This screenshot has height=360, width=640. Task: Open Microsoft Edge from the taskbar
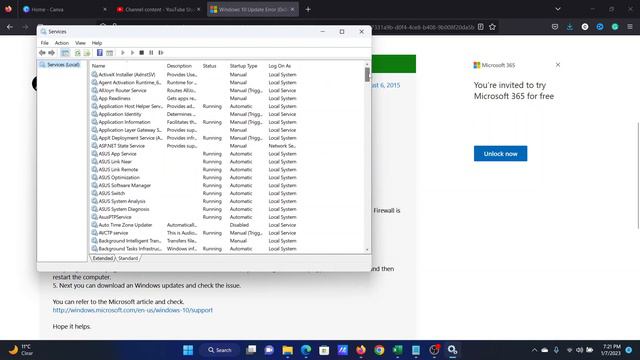click(306, 350)
